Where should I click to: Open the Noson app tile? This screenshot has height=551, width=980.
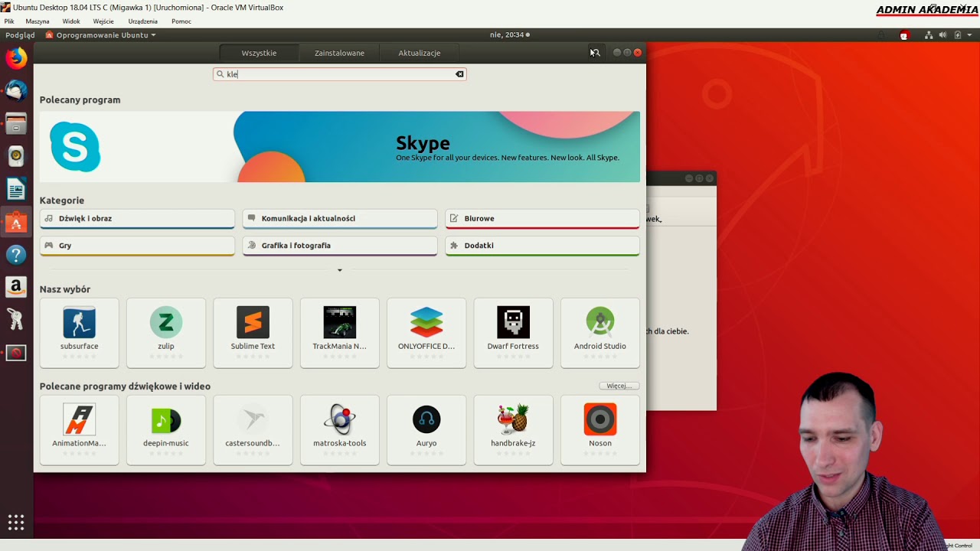tap(600, 430)
